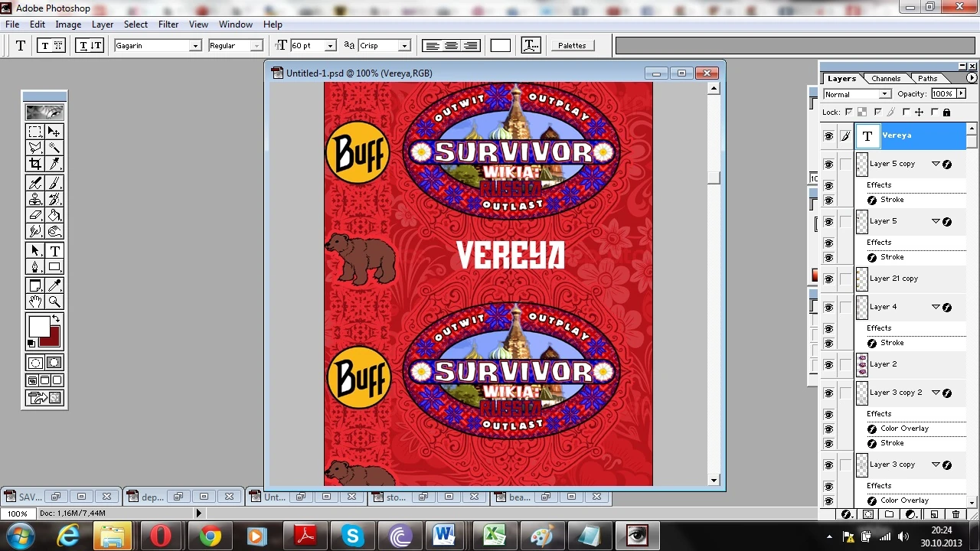Screen dimensions: 980x551
Task: Open the File menu
Action: [12, 24]
